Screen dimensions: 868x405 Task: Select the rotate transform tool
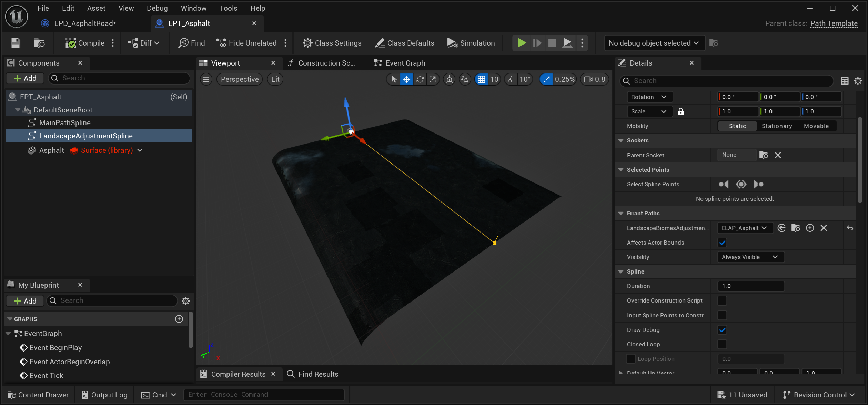pos(420,79)
